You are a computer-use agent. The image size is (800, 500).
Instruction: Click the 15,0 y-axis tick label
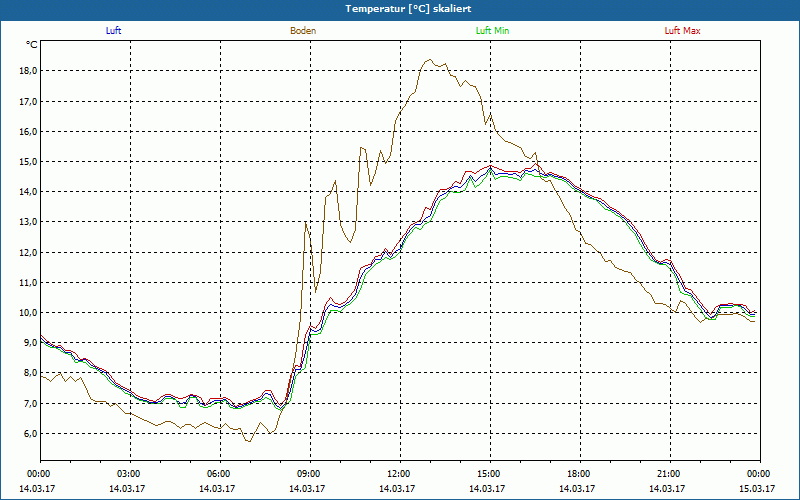point(27,161)
